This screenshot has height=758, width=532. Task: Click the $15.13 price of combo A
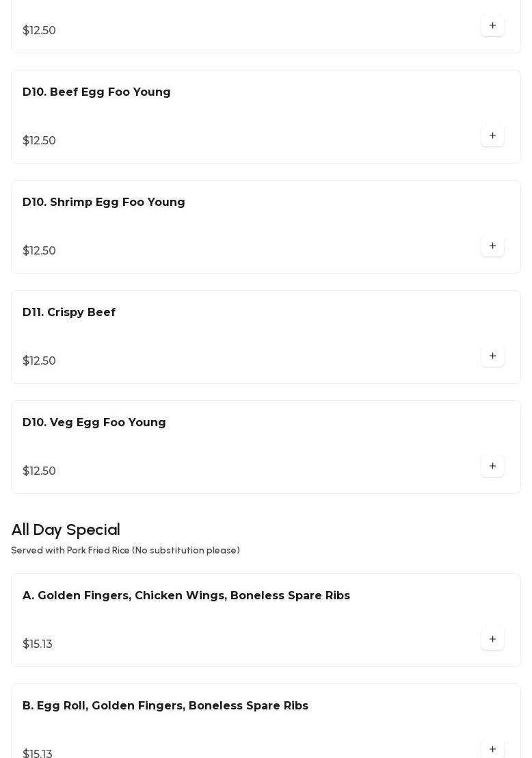pos(38,644)
